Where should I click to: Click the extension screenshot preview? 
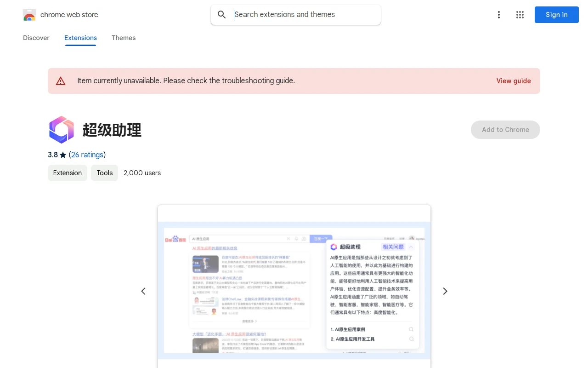[294, 291]
